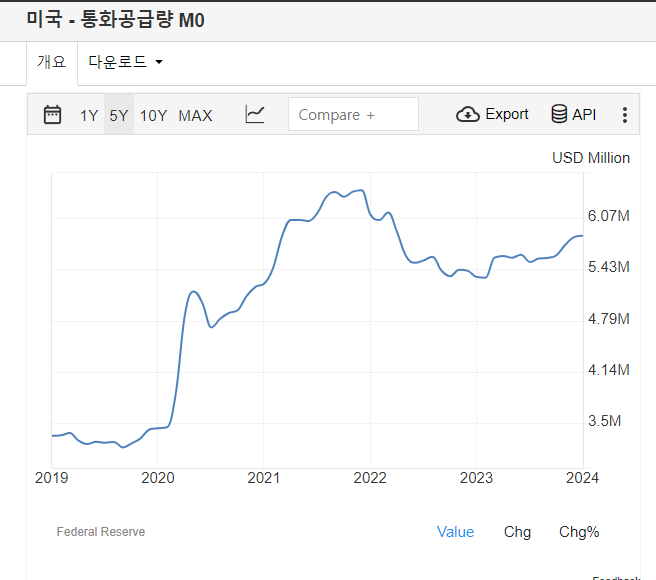Viewport: 656px width, 580px height.
Task: Click the 2019 x-axis label
Action: pyautogui.click(x=51, y=478)
